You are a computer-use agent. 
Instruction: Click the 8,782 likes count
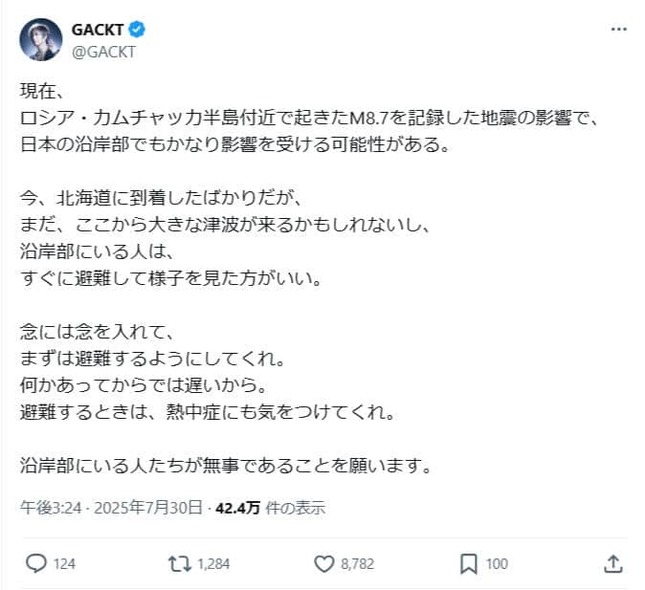[x=357, y=564]
